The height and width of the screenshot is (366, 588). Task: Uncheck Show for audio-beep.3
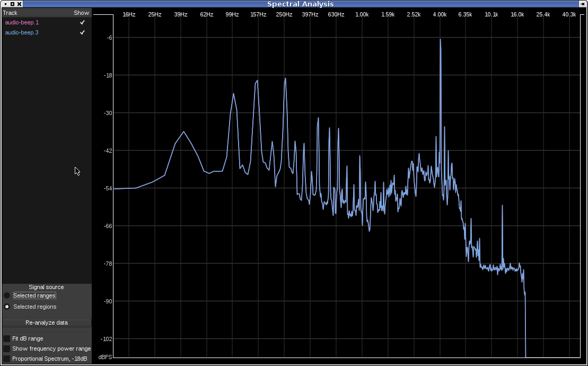(x=82, y=33)
